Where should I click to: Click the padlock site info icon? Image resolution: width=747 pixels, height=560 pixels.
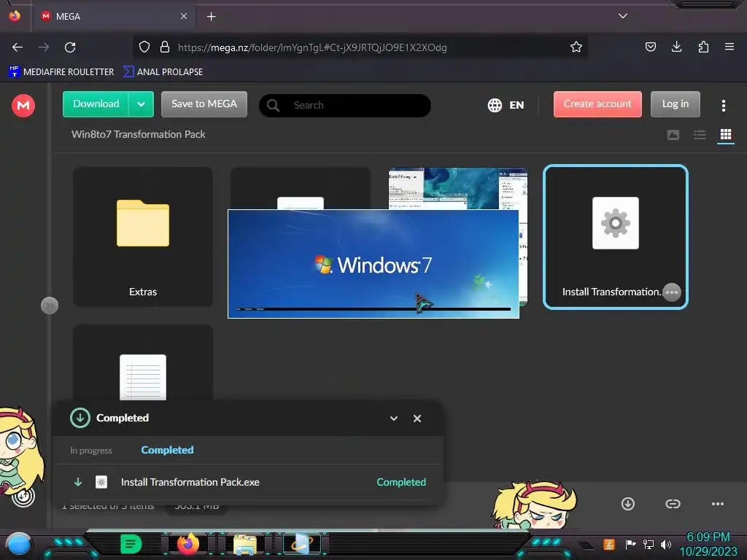(x=165, y=47)
